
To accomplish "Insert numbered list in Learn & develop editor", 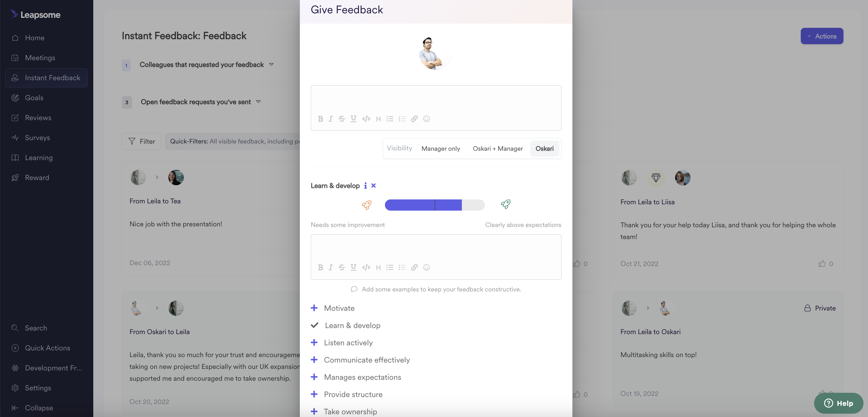I will pos(402,268).
